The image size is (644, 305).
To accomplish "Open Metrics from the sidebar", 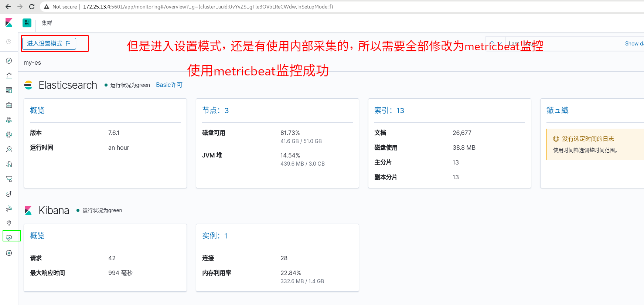I will tap(9, 149).
